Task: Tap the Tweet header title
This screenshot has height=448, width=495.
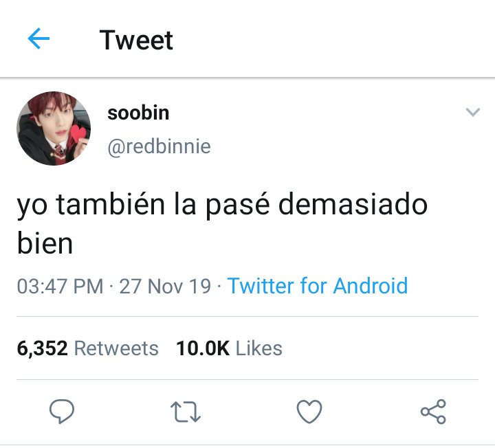Action: coord(136,40)
